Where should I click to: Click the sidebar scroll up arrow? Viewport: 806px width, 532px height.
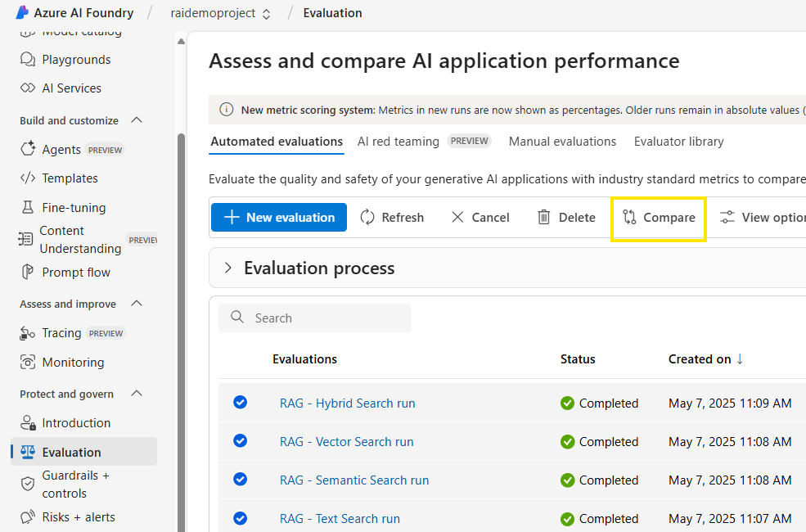pyautogui.click(x=181, y=41)
